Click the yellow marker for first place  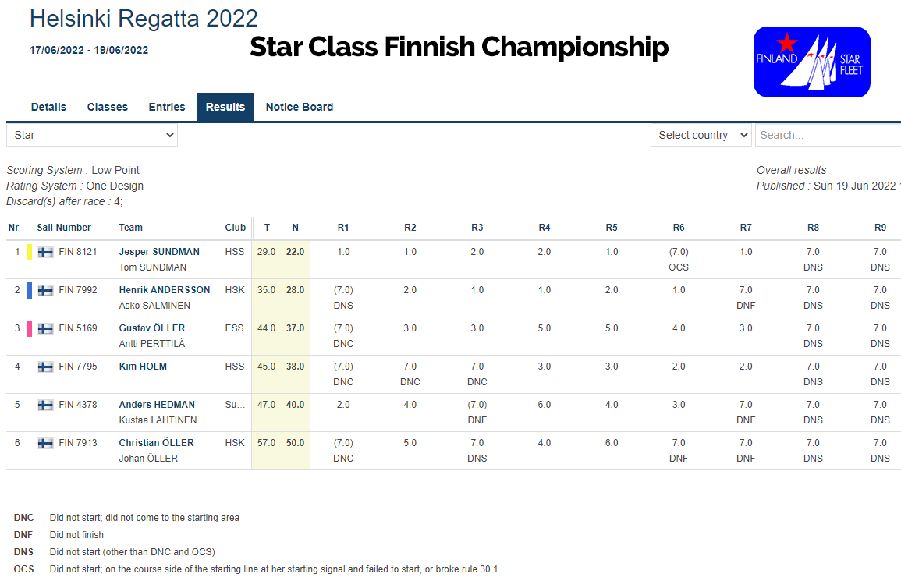coord(30,252)
